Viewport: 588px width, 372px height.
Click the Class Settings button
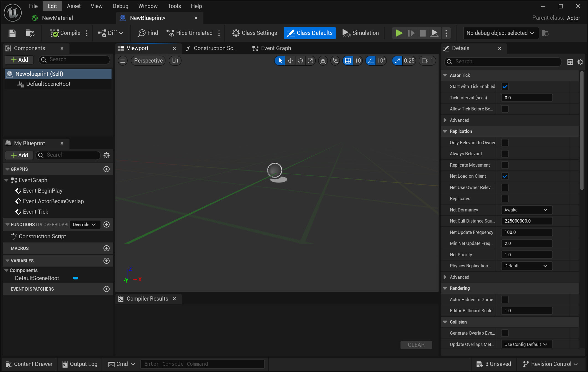pyautogui.click(x=255, y=33)
